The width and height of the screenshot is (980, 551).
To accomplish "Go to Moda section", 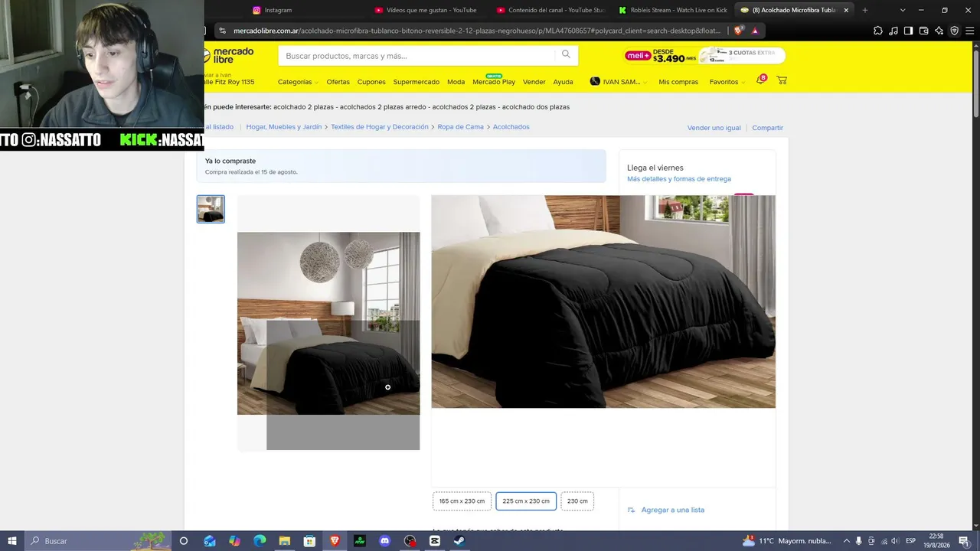I will [x=456, y=82].
